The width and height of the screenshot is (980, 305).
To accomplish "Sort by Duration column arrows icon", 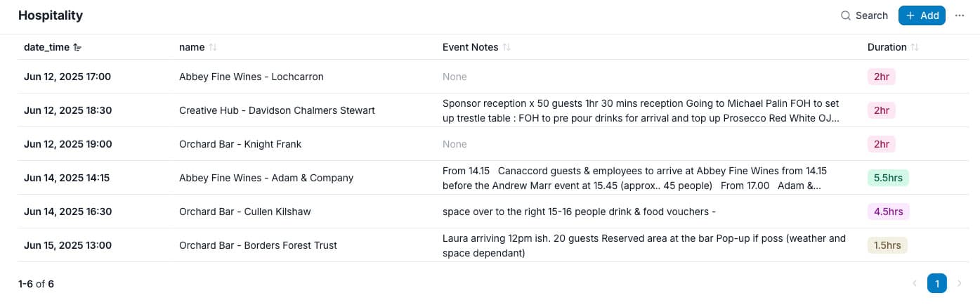I will tap(915, 47).
